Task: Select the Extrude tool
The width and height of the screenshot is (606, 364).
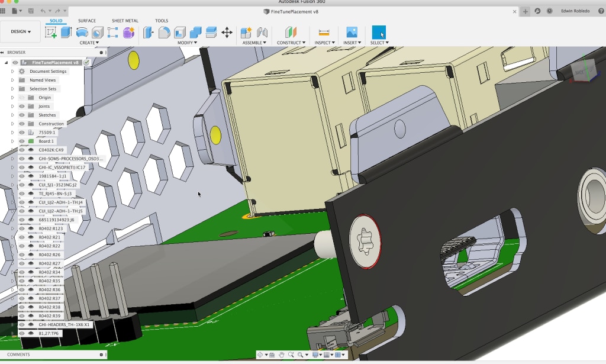Action: click(66, 33)
